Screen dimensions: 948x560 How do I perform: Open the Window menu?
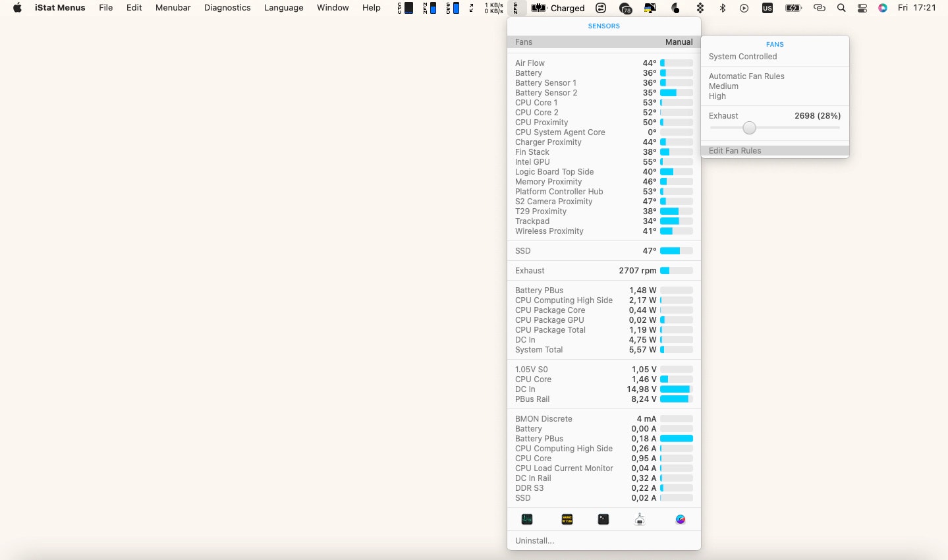(x=333, y=8)
